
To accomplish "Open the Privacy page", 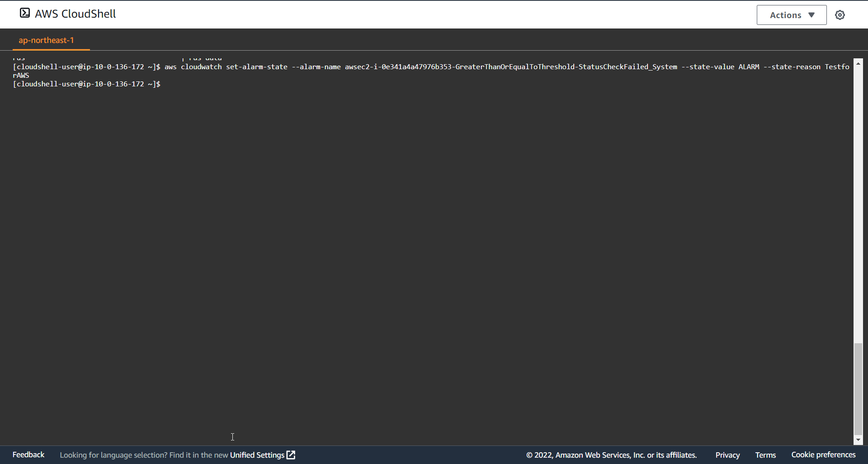I will click(727, 455).
